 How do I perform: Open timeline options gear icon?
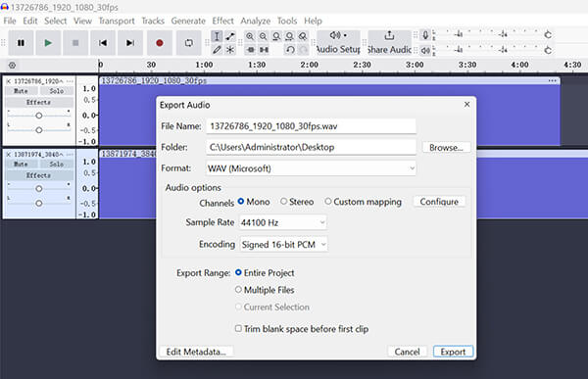(12, 66)
